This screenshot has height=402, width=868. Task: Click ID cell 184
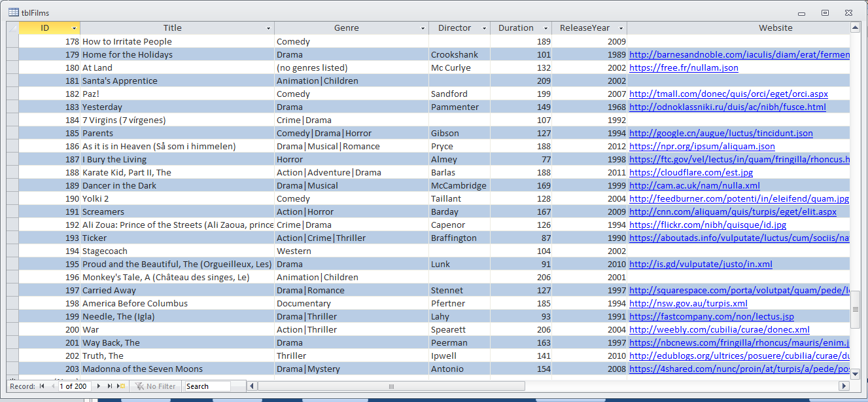(x=50, y=120)
